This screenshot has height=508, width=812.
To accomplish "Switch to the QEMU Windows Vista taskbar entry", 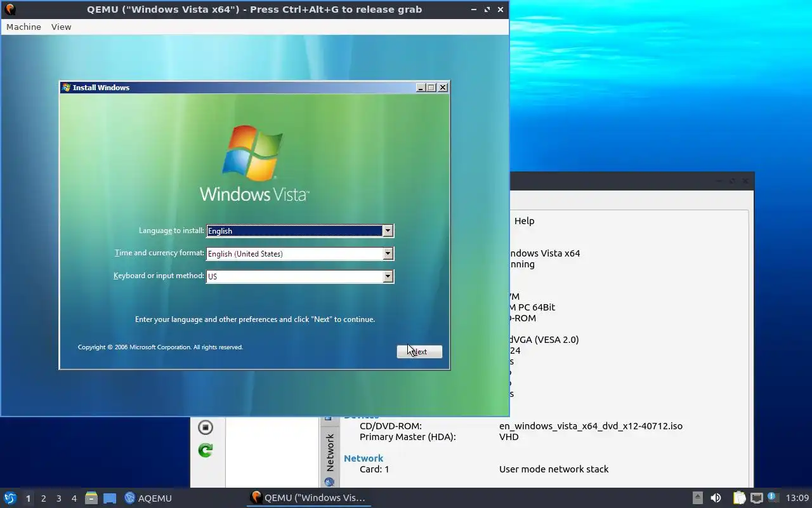I will [x=308, y=498].
